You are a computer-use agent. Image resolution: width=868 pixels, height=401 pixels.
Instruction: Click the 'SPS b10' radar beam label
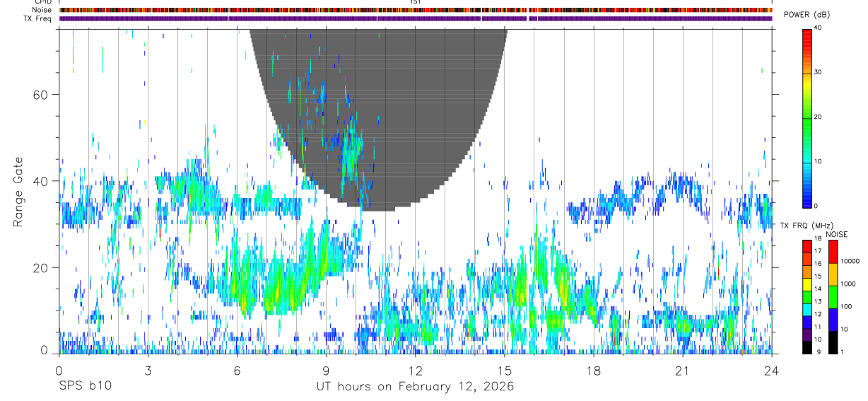85,386
